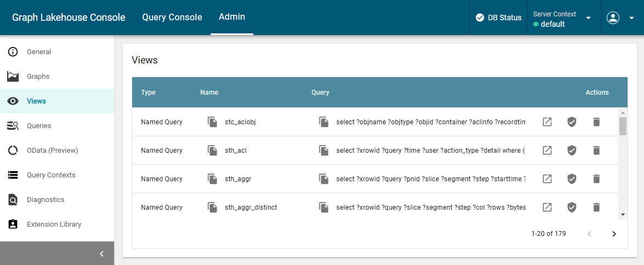
Task: Open the user account menu
Action: pyautogui.click(x=620, y=18)
